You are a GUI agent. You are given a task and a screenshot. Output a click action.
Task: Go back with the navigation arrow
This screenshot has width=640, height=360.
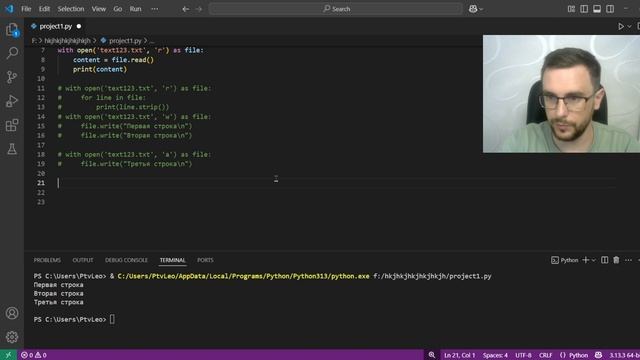[x=185, y=9]
